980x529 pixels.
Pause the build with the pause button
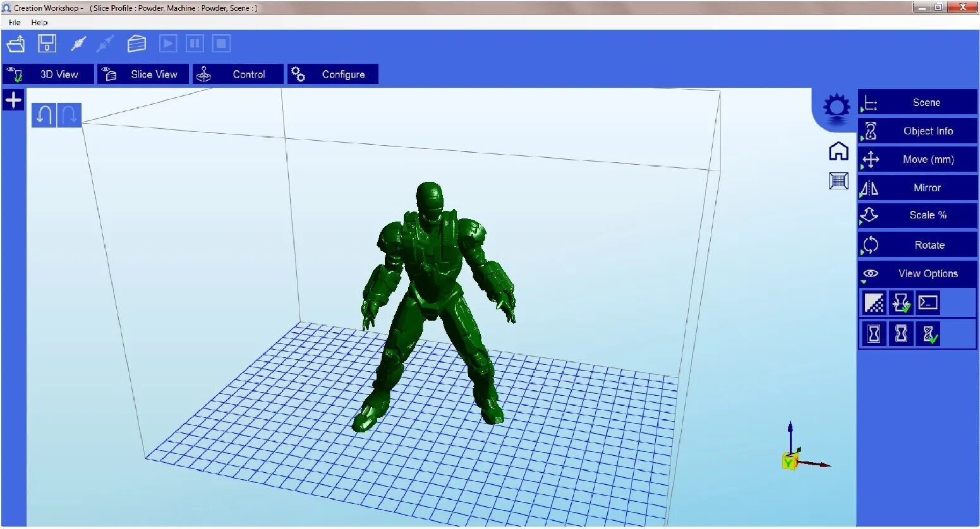point(195,44)
